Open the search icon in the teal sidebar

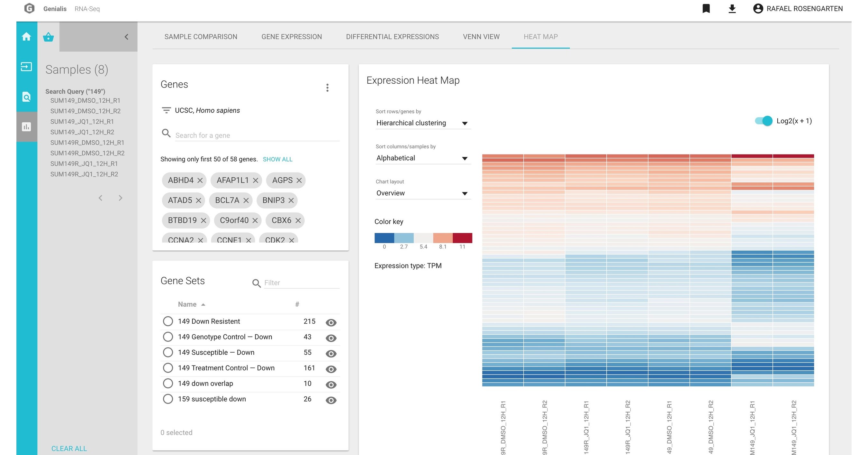(x=26, y=97)
